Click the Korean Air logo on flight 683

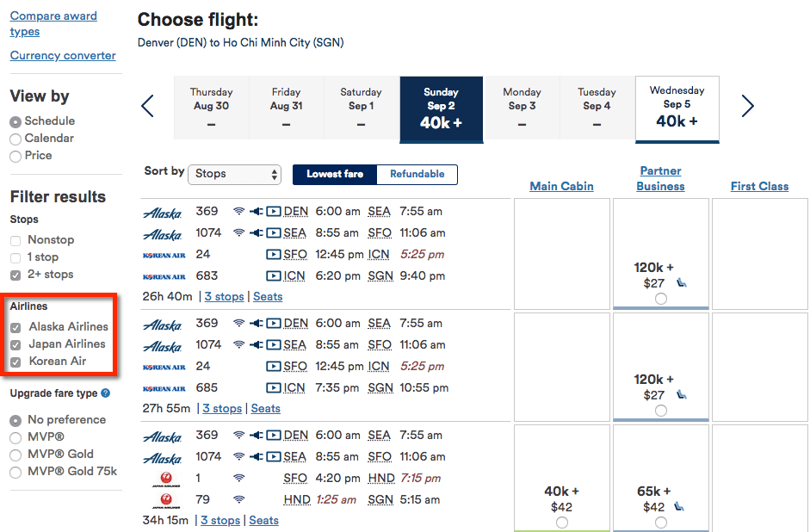click(164, 275)
